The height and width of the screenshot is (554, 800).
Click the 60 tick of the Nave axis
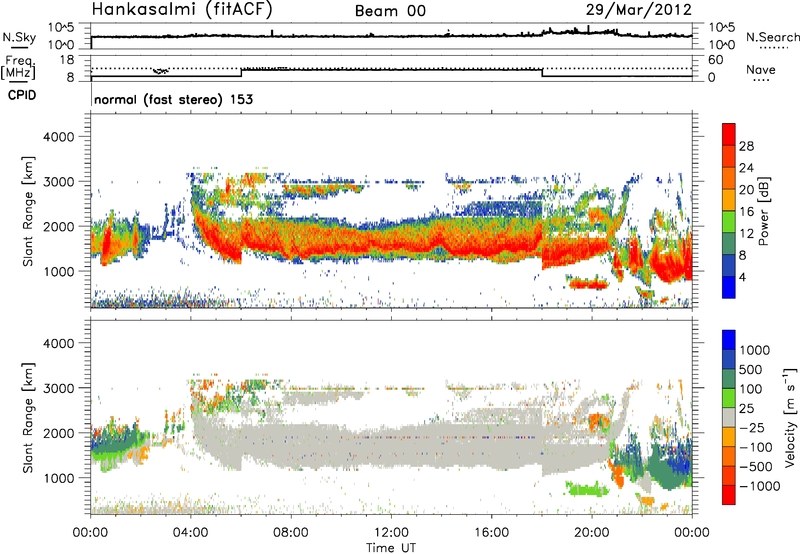point(715,60)
